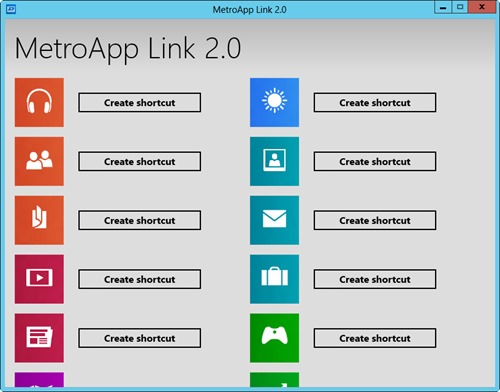
Task: Click the News tile icon
Action: click(x=39, y=338)
